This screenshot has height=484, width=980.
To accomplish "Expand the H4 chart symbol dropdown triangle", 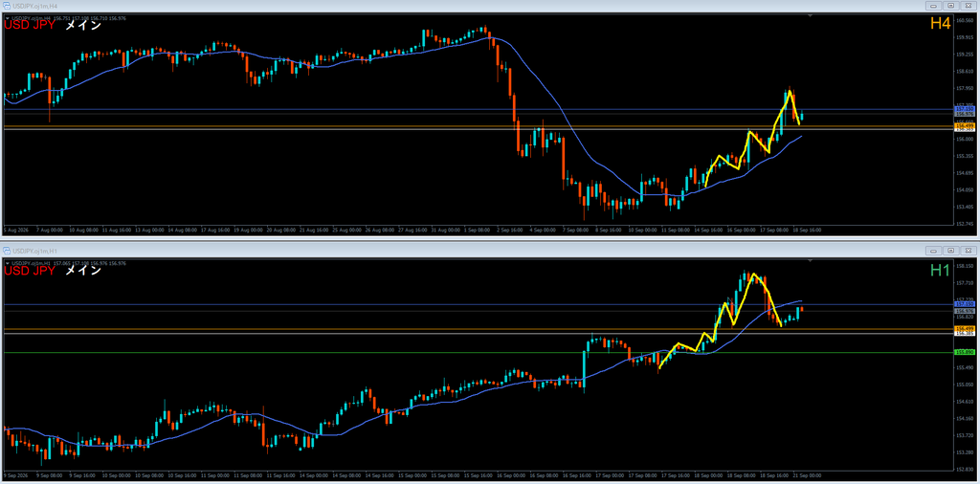I will [7, 18].
